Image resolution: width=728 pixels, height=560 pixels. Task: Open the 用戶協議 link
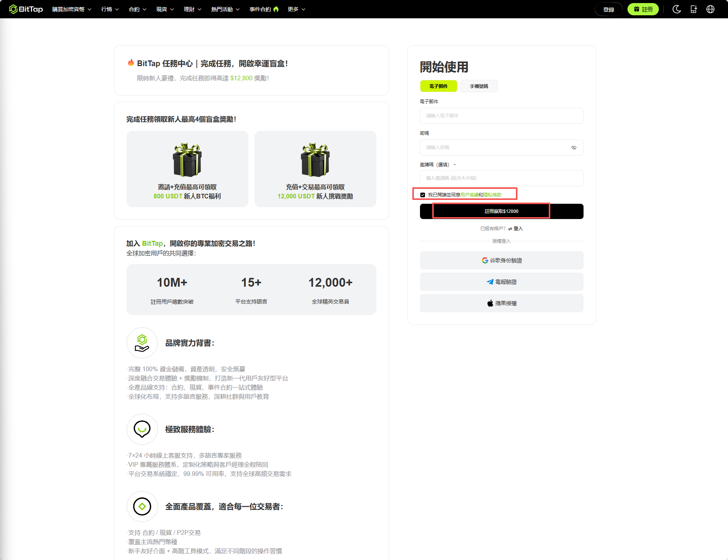click(469, 195)
